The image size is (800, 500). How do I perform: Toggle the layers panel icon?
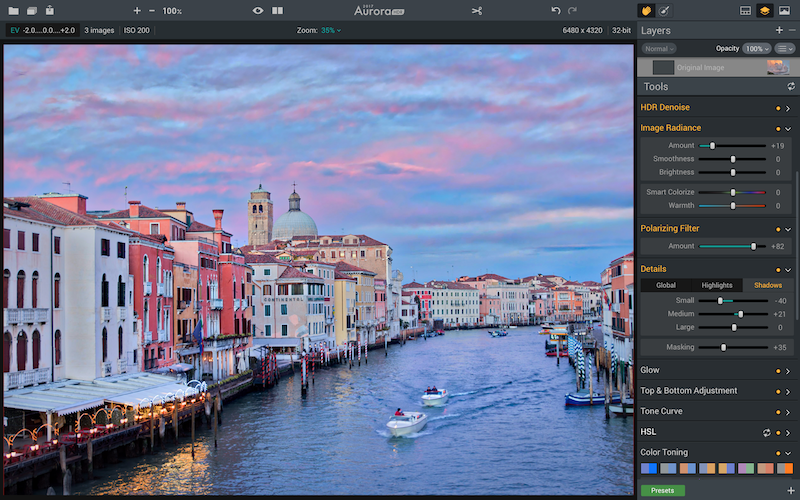tap(764, 11)
